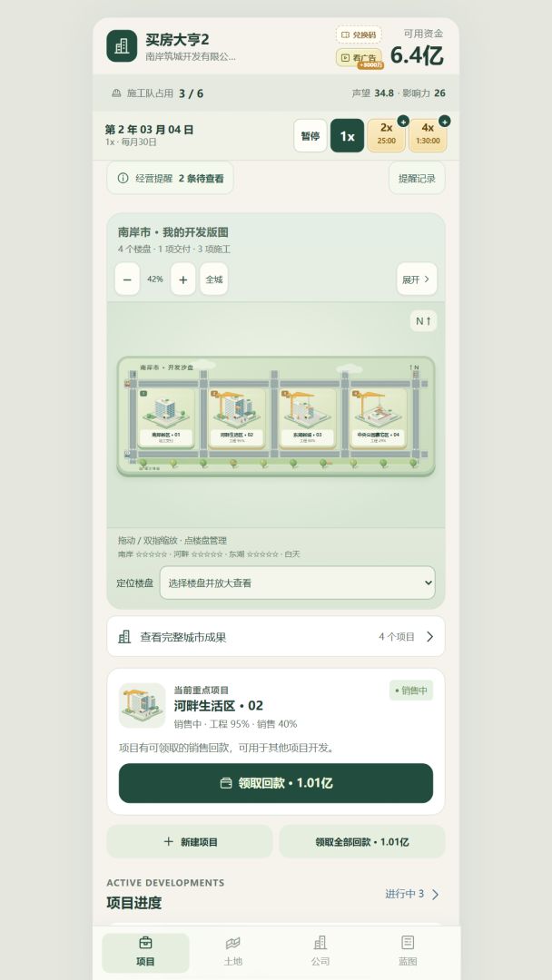
Task: Click the 南岸市 · 我的开发版图 heading
Action: pyautogui.click(x=173, y=232)
